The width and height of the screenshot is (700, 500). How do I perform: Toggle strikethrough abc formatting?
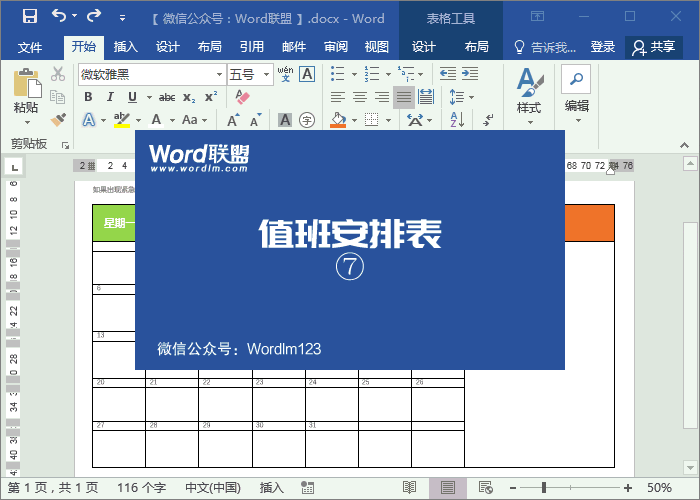[167, 97]
